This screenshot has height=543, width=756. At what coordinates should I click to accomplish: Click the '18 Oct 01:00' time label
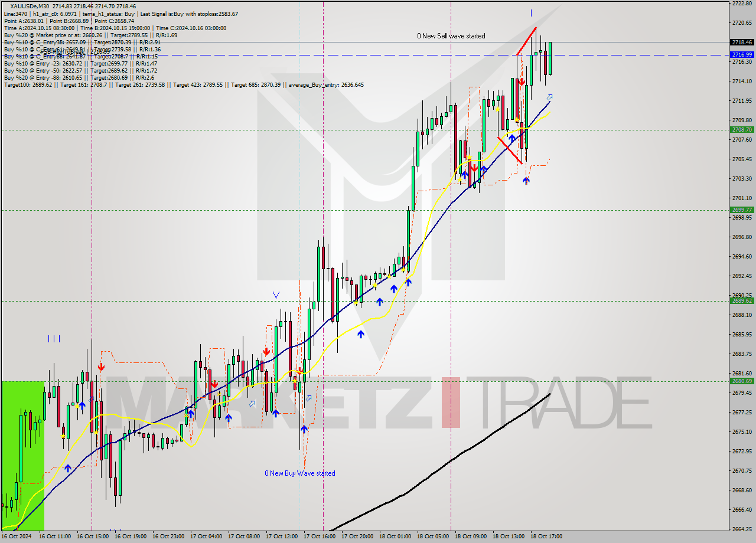pos(395,537)
